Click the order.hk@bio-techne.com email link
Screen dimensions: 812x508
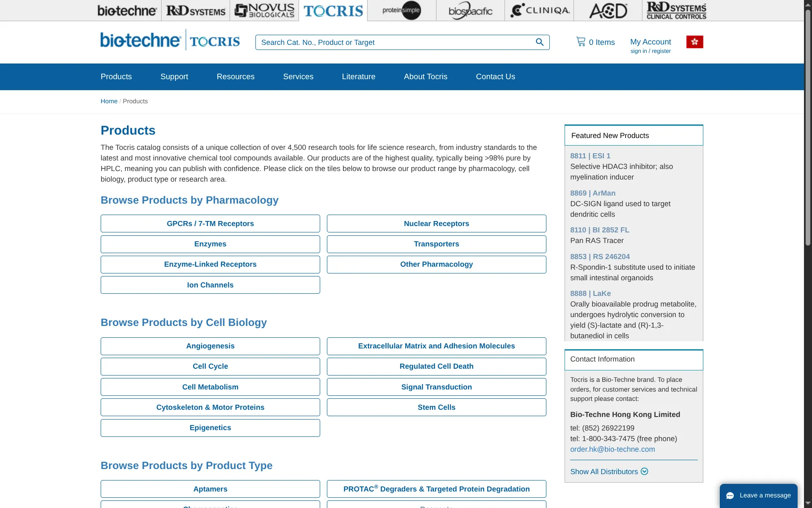(x=612, y=449)
